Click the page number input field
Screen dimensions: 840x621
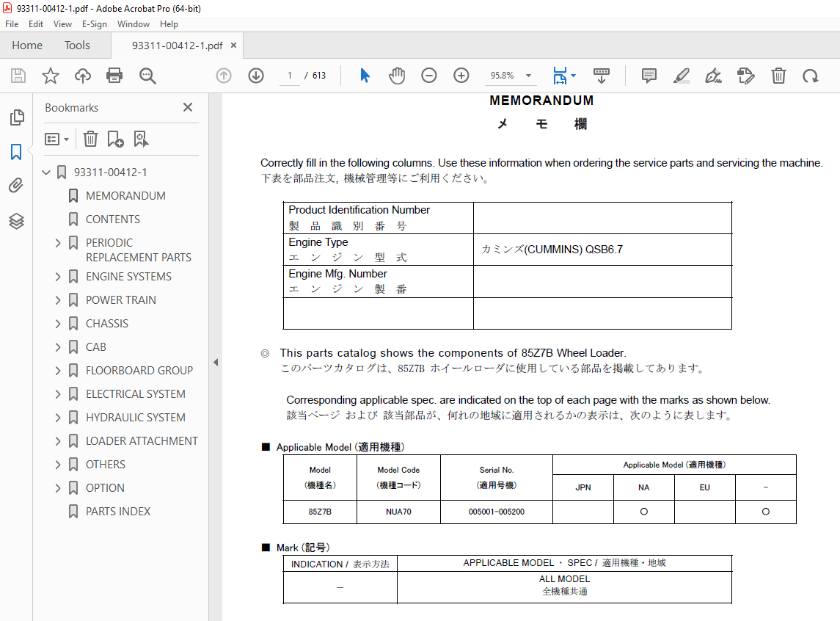(x=290, y=76)
